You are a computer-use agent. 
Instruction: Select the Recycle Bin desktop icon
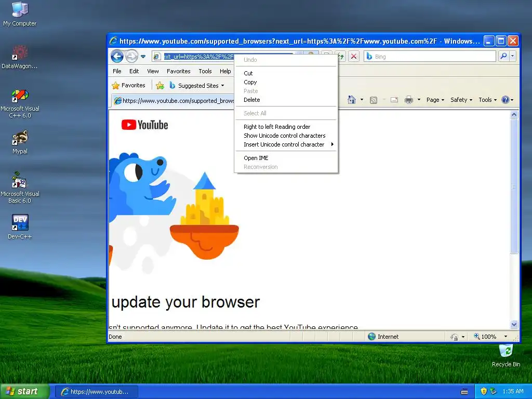[506, 355]
